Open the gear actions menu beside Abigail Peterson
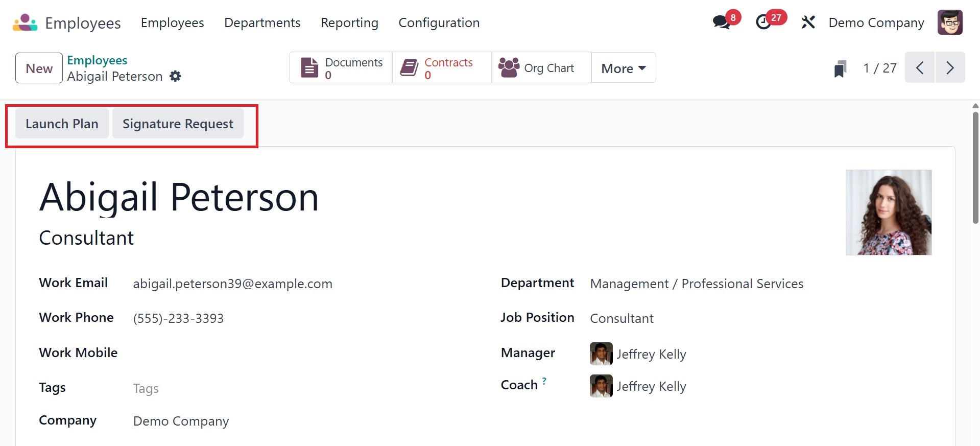Viewport: 980px width, 446px height. tap(175, 77)
